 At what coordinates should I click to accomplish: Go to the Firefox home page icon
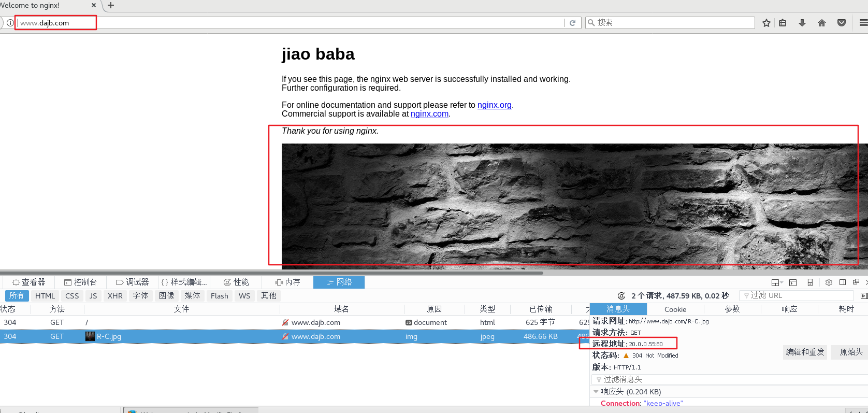point(822,23)
